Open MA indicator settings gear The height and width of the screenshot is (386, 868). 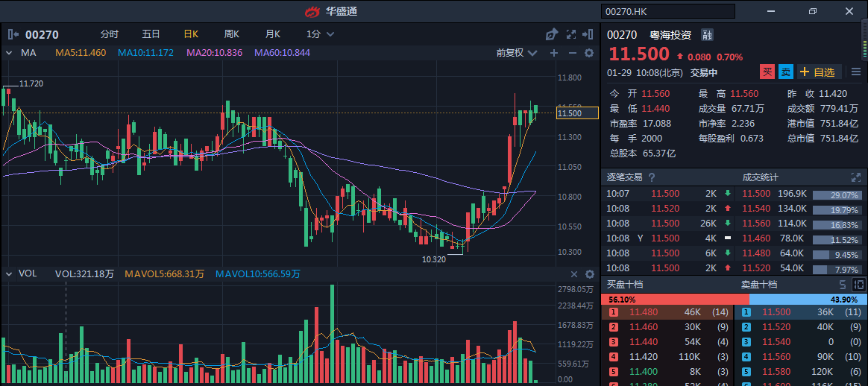[x=588, y=53]
